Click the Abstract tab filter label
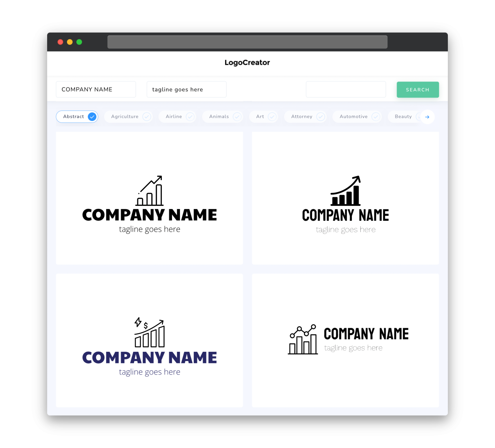495x448 pixels. point(73,117)
